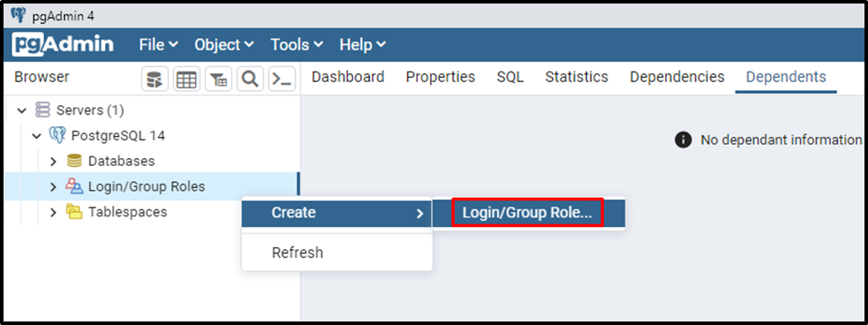The width and height of the screenshot is (868, 325).
Task: Expand the Databases tree node
Action: pos(53,161)
